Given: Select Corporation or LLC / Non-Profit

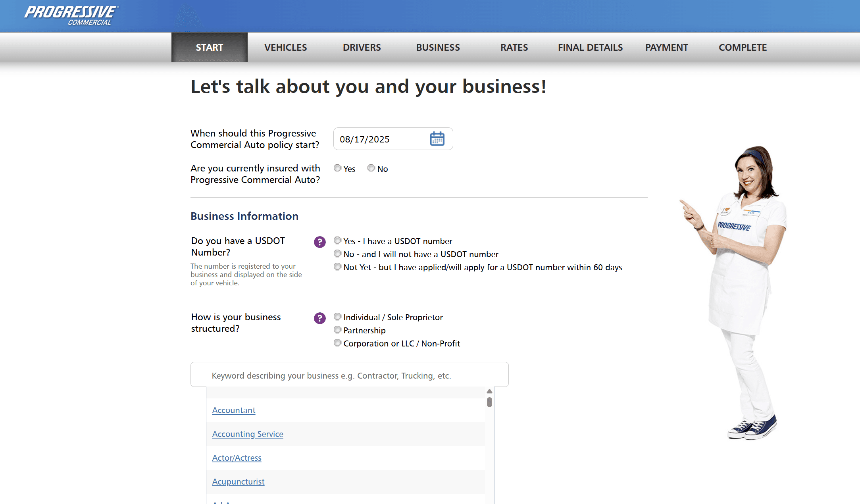Looking at the screenshot, I should coord(337,343).
